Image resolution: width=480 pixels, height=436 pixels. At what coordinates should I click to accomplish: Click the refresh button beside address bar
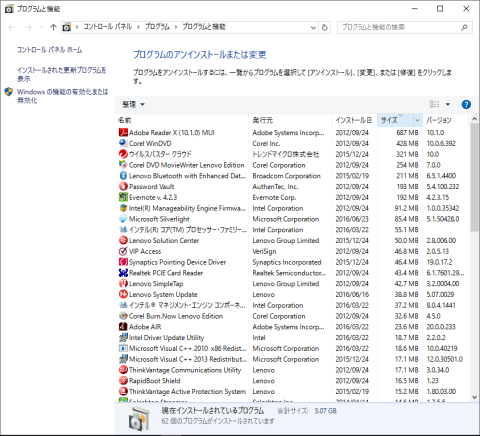[x=324, y=27]
